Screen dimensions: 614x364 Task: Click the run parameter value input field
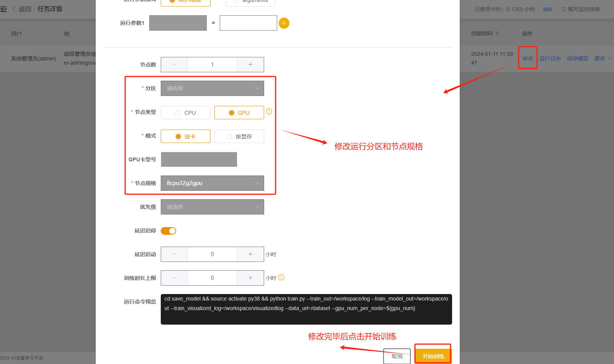pos(248,23)
